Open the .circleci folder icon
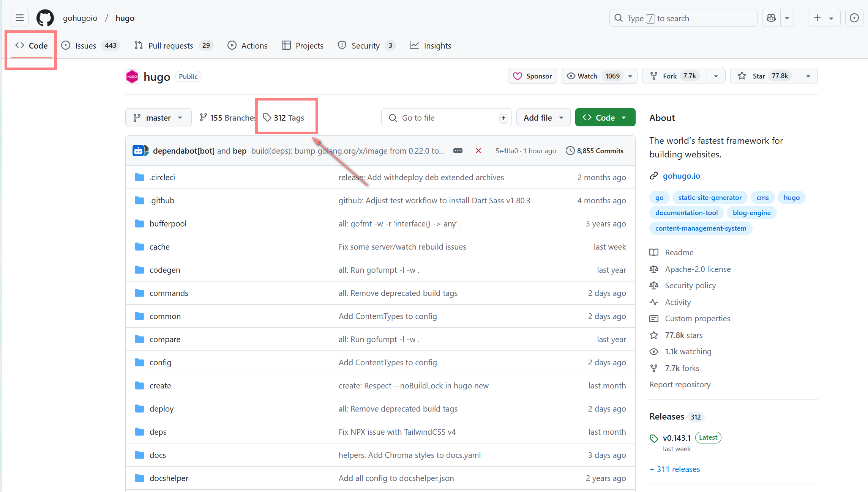868x492 pixels. pyautogui.click(x=139, y=177)
